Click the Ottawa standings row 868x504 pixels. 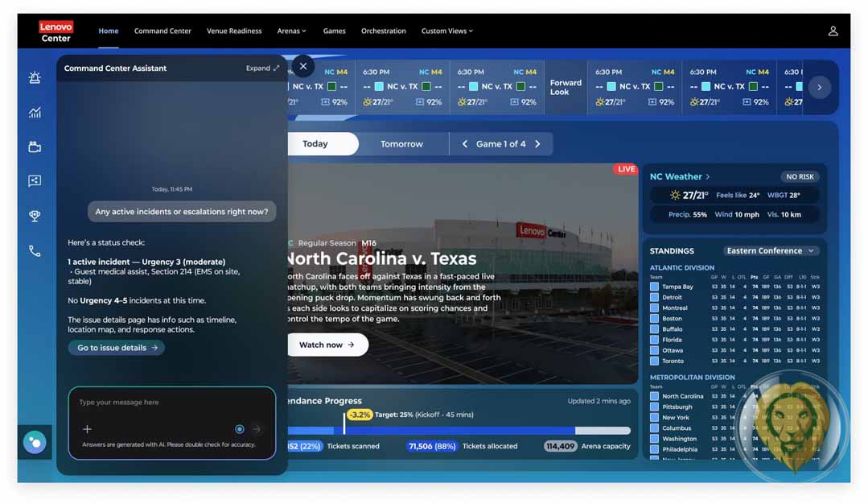pyautogui.click(x=734, y=350)
